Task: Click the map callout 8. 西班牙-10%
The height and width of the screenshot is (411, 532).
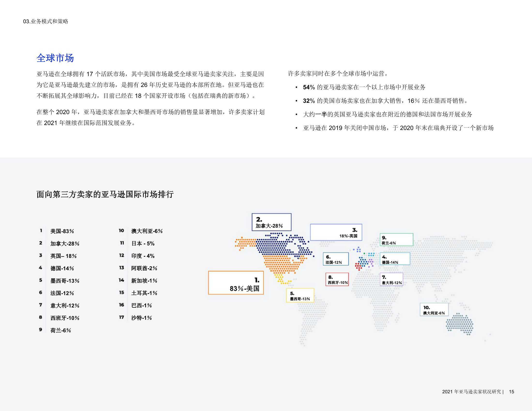Action: (337, 279)
